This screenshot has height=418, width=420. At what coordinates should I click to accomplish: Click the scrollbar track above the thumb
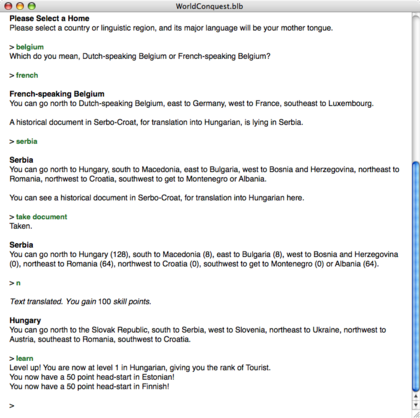click(416, 87)
